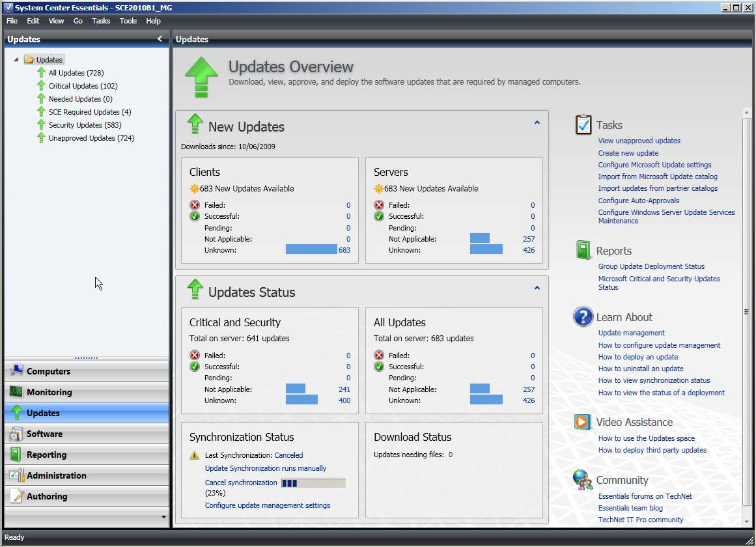Open the Tasks menu
Viewport: 756px width, 547px height.
pos(101,21)
